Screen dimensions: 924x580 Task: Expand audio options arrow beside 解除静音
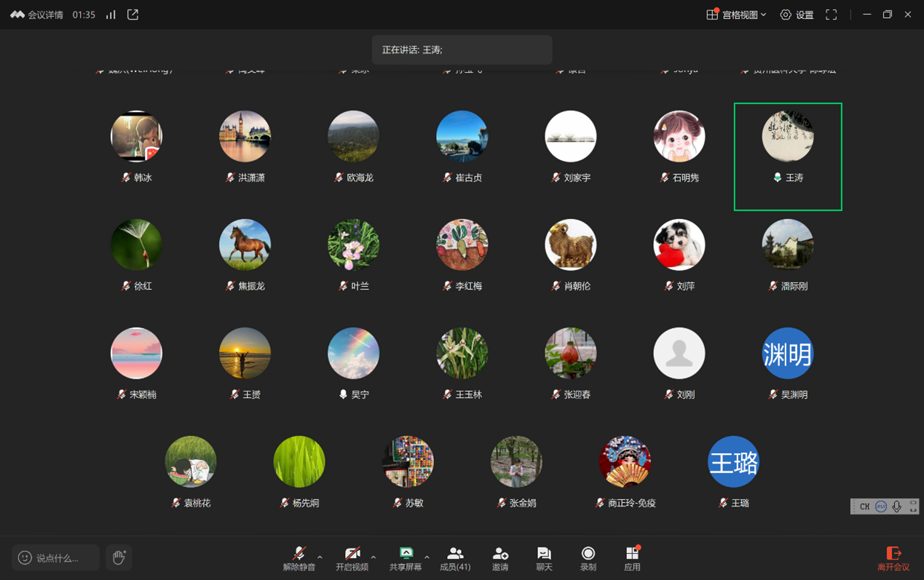point(320,557)
